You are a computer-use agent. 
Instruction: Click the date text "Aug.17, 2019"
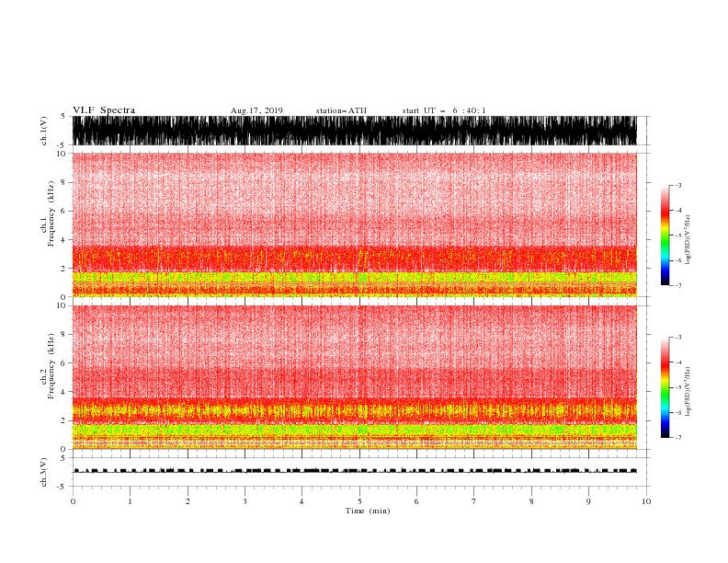coord(256,110)
